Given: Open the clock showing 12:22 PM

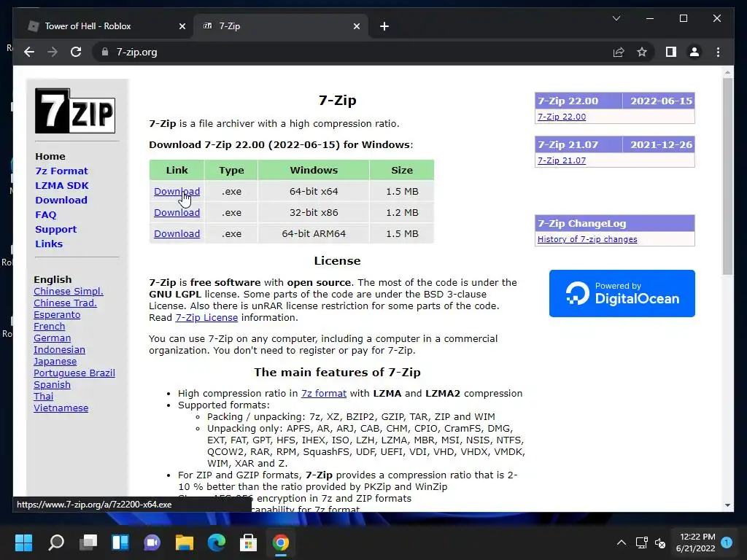Looking at the screenshot, I should (696, 542).
